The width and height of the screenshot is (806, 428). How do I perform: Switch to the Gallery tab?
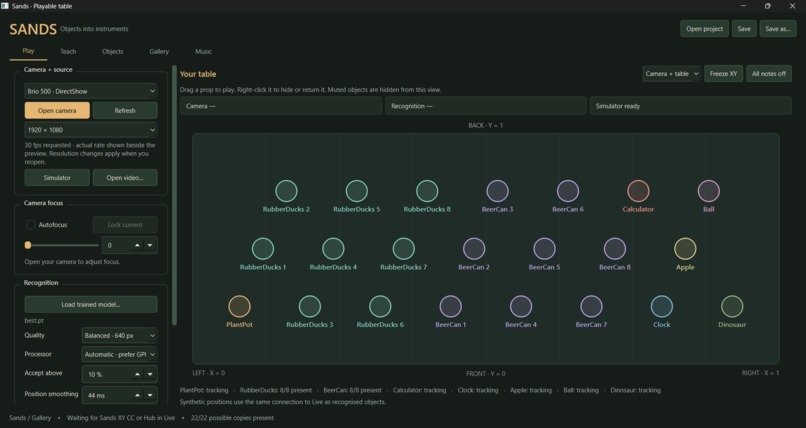pos(159,51)
